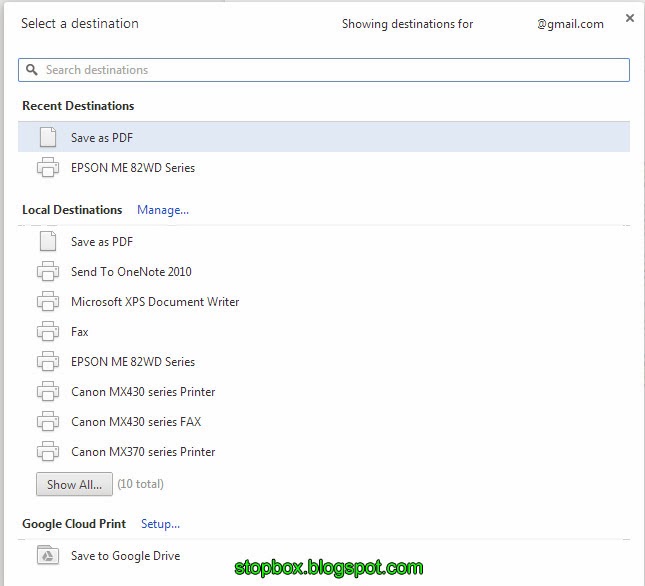Click printer icon beside Canon MX430 series FAX
Viewport: 645px width, 586px height.
[x=48, y=422]
